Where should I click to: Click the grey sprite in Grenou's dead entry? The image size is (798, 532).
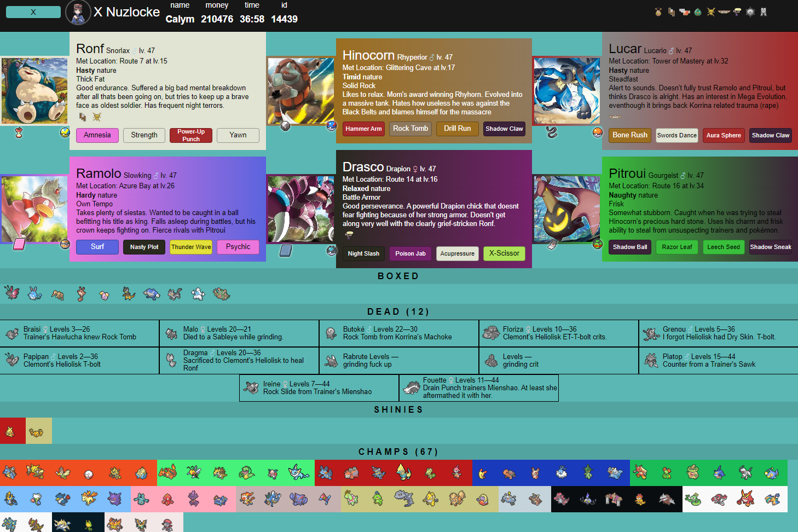click(x=651, y=333)
